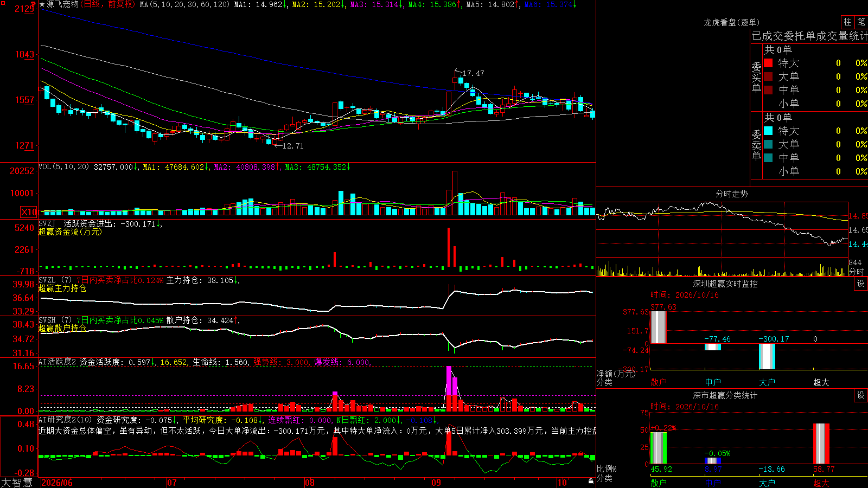Select the 09 month marker on timeline
868x488 pixels.
click(436, 483)
